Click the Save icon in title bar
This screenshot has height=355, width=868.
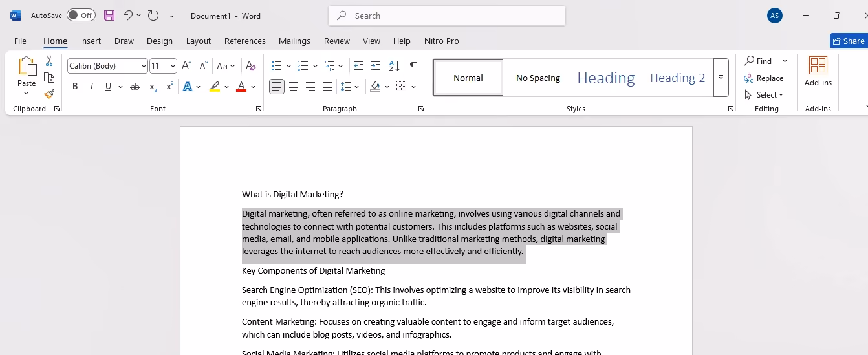point(109,16)
